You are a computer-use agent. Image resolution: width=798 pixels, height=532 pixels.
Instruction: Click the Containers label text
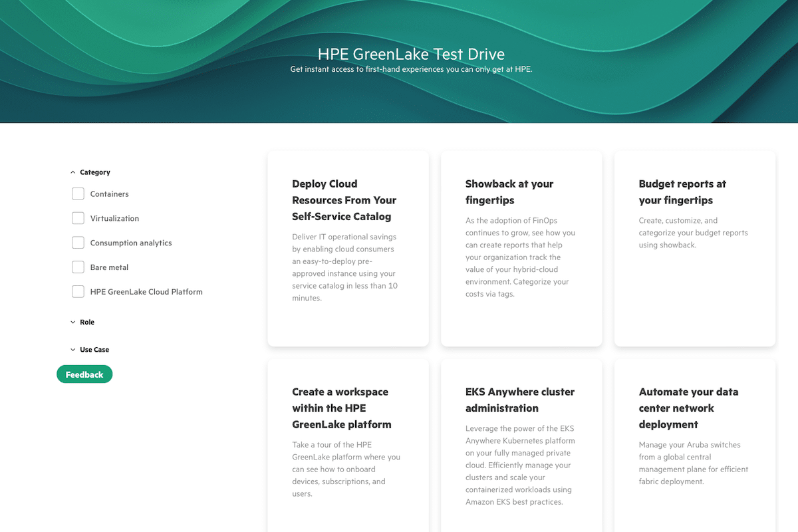click(110, 194)
